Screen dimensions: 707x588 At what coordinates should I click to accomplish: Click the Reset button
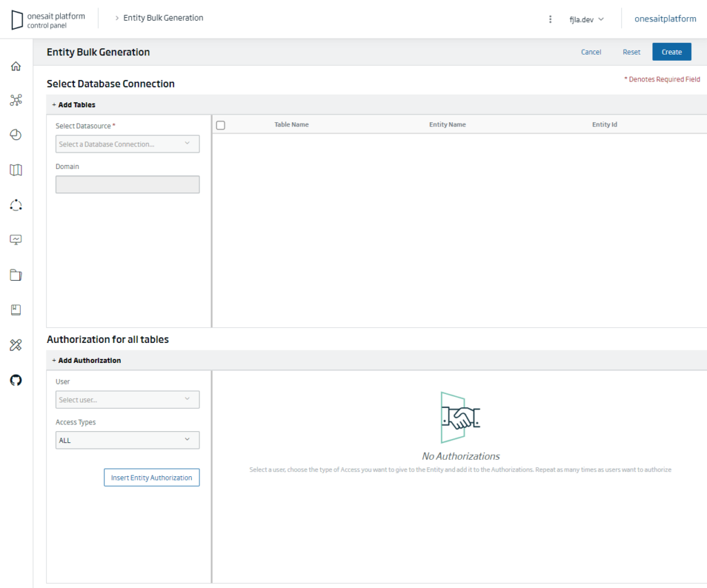point(631,52)
